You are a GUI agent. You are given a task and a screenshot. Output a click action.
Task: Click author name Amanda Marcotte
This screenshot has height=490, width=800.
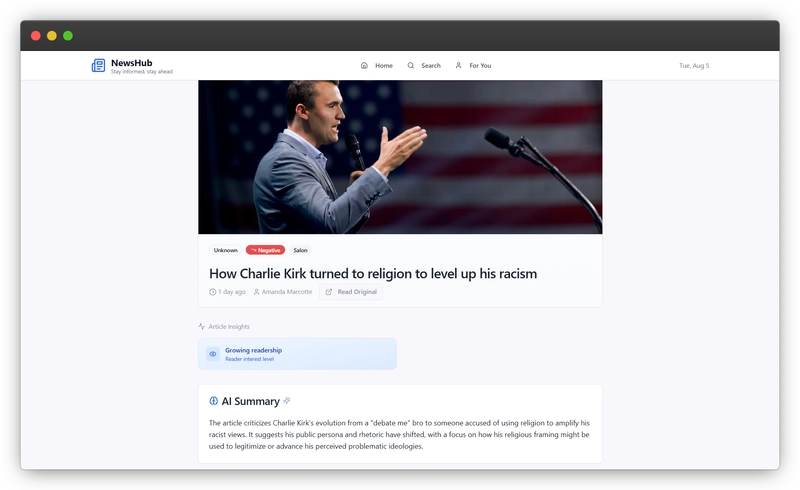[287, 292]
